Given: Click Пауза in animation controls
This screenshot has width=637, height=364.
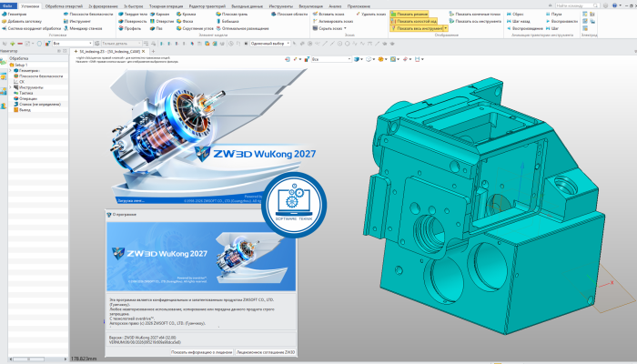Looking at the screenshot, I should pyautogui.click(x=553, y=14).
